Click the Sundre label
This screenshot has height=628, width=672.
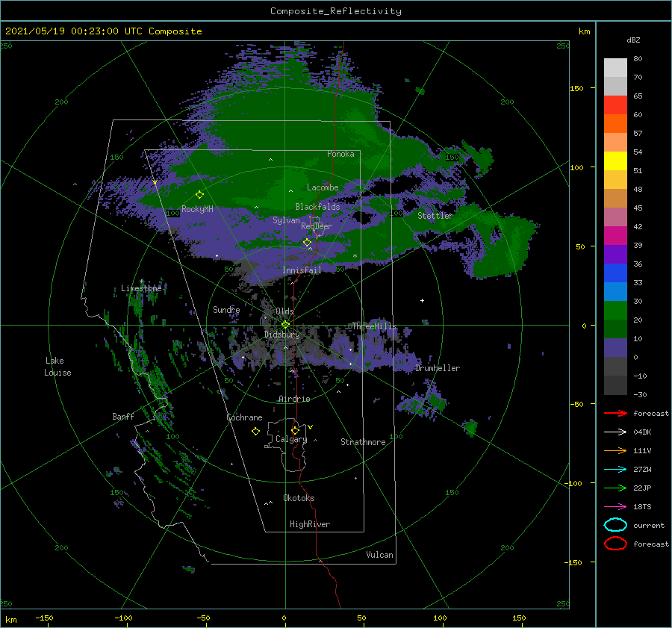point(226,309)
